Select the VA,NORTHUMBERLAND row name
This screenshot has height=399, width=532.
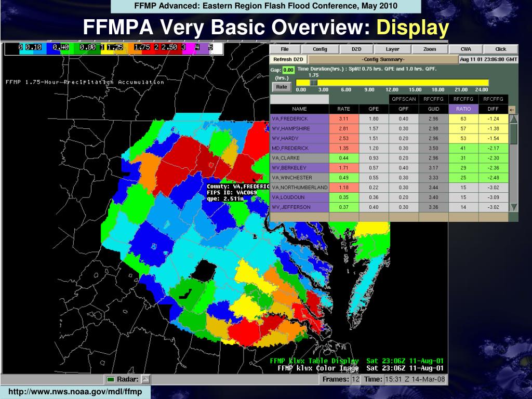tap(300, 188)
